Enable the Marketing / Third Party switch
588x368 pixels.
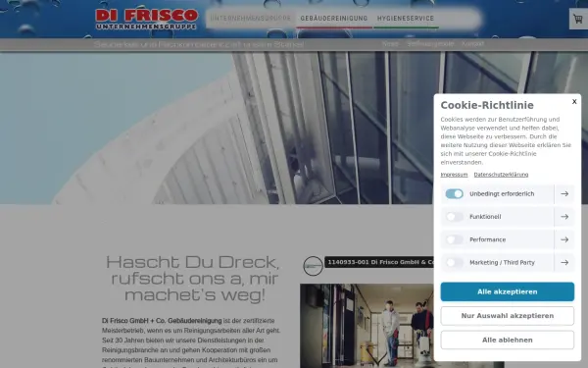click(x=454, y=262)
